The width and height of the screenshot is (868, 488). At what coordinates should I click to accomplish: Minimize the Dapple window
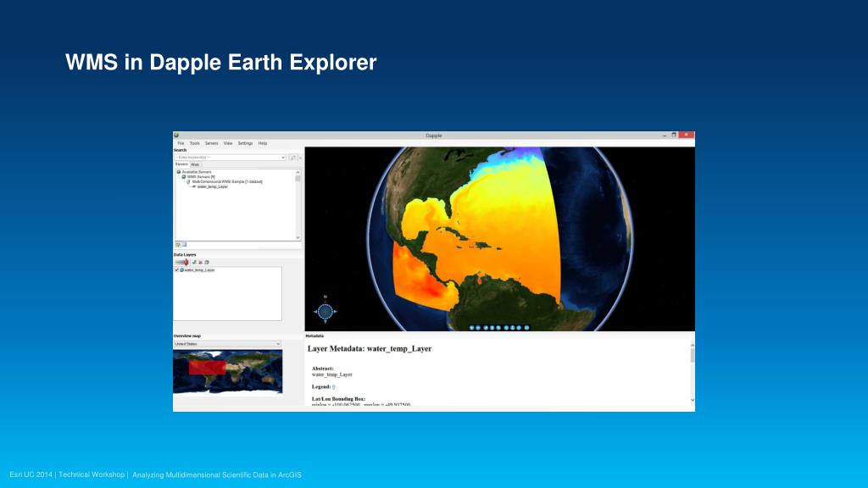tap(665, 135)
